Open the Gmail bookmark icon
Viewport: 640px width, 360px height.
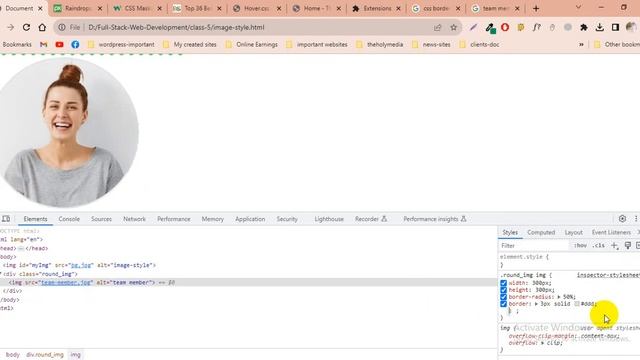[43, 44]
